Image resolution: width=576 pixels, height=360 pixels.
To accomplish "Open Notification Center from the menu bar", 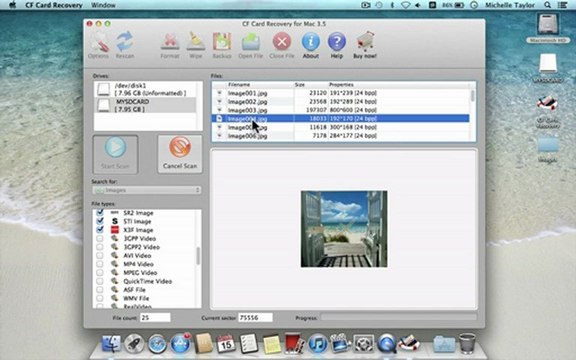I will point(562,5).
